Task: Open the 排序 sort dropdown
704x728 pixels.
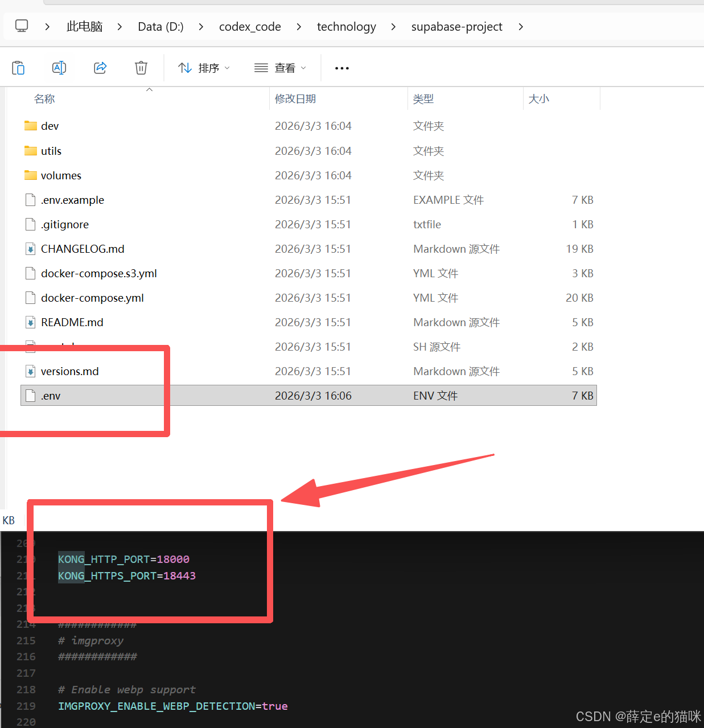Action: [x=204, y=68]
